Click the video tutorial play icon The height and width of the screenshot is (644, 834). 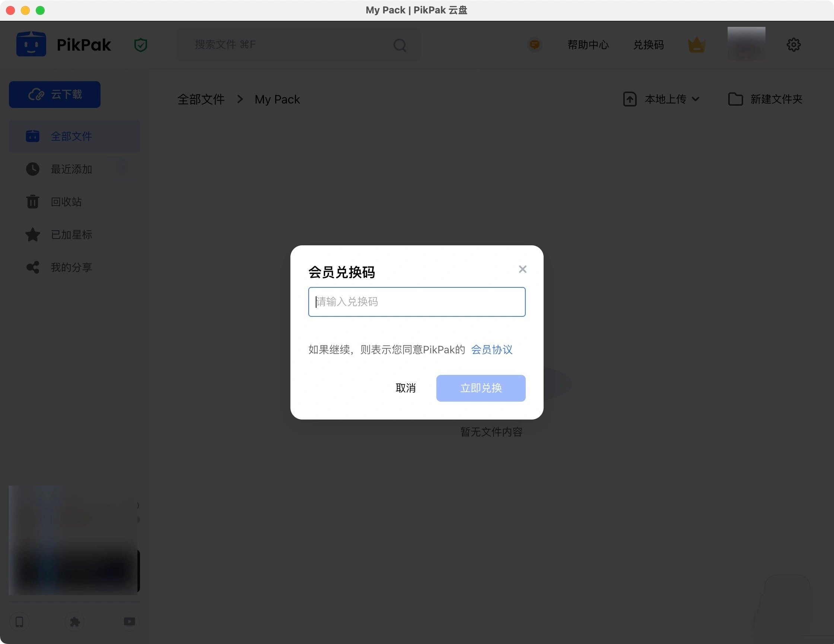[130, 622]
